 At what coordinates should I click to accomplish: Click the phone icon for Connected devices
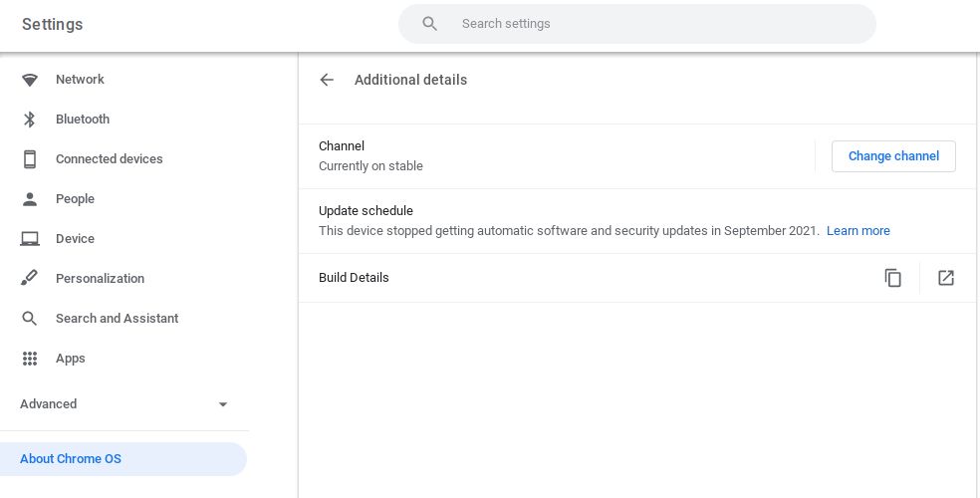29,158
